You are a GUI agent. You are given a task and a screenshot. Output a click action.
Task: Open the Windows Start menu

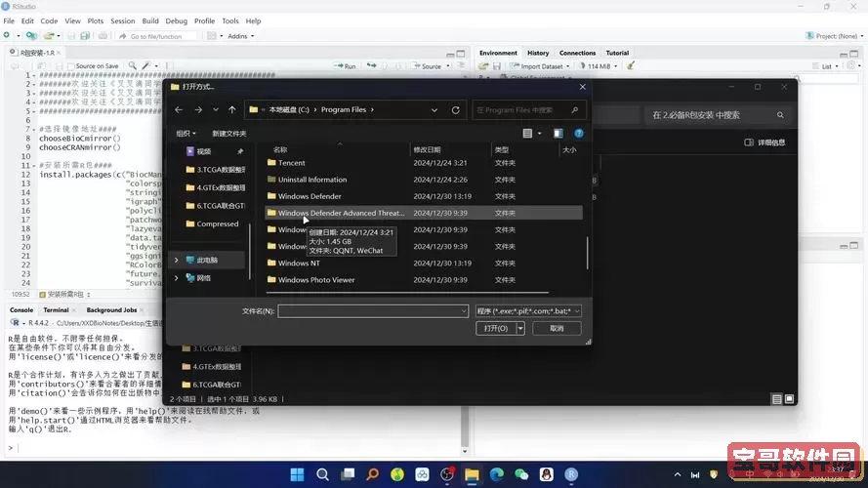(x=297, y=474)
